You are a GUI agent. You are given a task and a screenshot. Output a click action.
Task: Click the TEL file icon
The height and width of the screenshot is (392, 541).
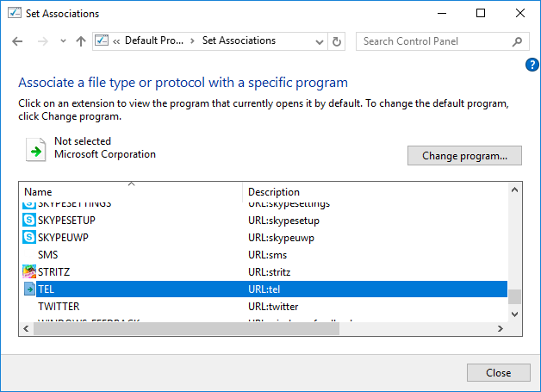(29, 289)
